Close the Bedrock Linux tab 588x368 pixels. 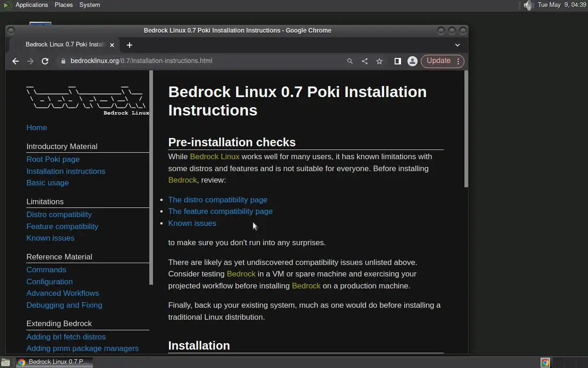click(x=112, y=45)
